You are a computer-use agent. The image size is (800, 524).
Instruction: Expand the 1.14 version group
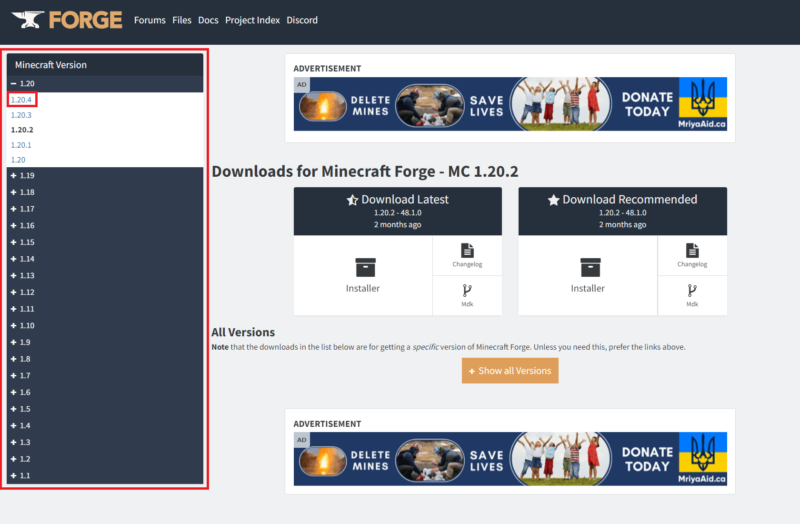pyautogui.click(x=105, y=259)
